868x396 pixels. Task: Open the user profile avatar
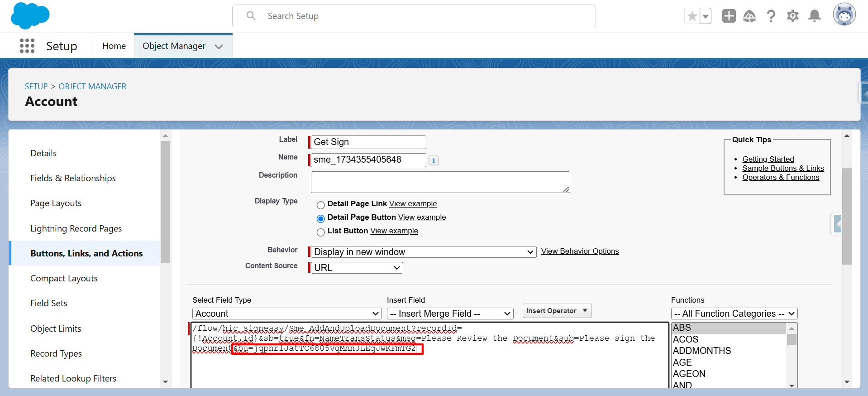[x=844, y=14]
